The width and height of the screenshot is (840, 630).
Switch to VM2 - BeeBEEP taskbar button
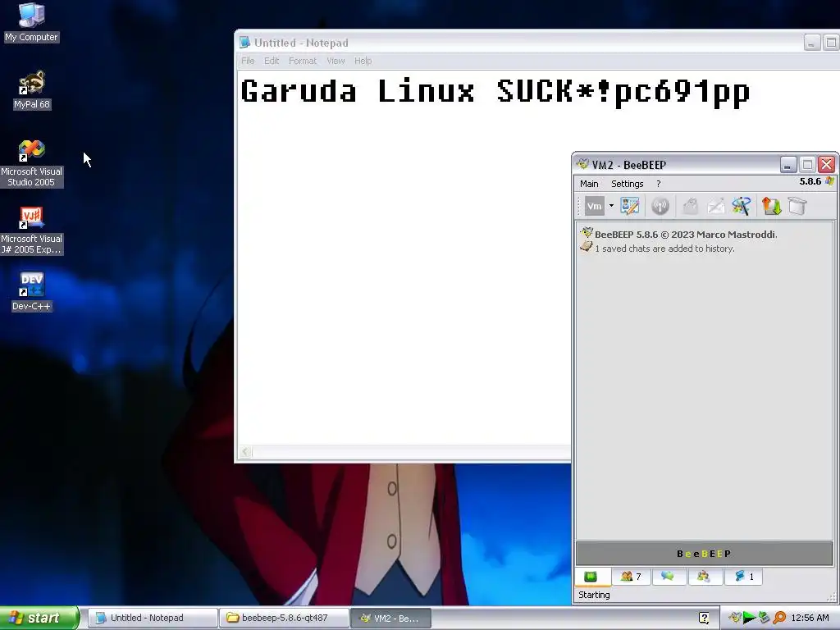pyautogui.click(x=390, y=618)
